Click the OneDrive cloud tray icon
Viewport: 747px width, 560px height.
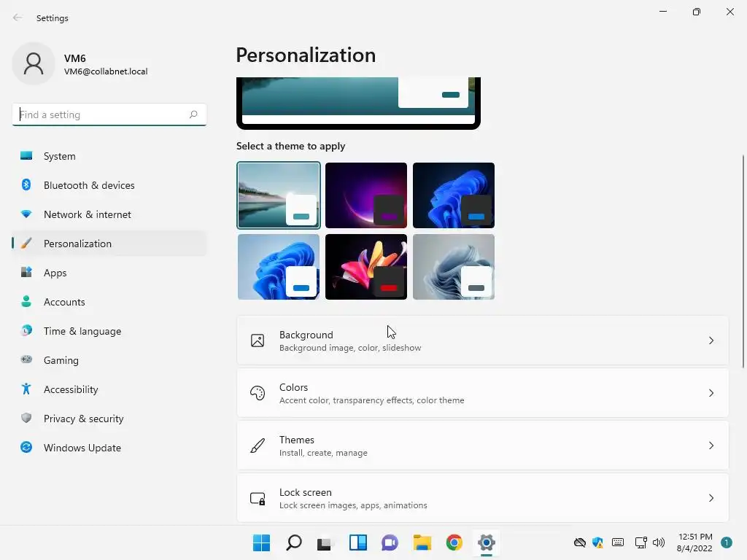pos(579,542)
